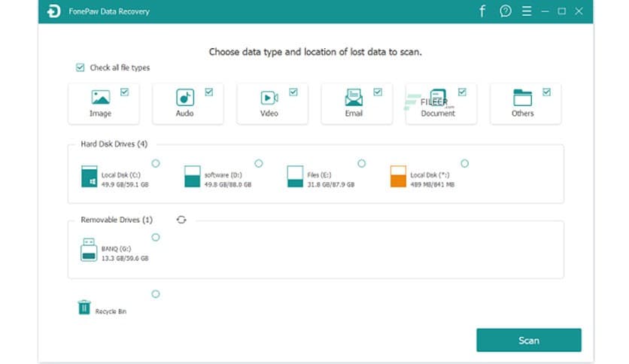Click the FonePaw logo icon in title bar
This screenshot has width=629, height=364.
[x=53, y=11]
